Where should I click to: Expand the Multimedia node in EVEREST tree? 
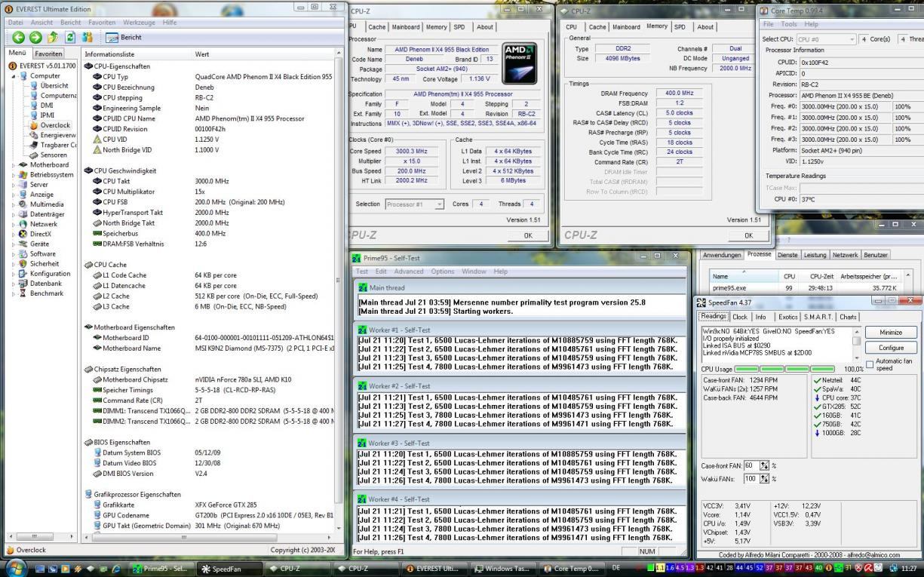[13, 204]
